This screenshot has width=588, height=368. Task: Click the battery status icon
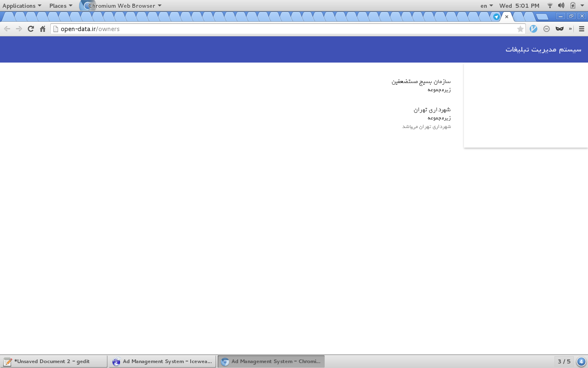573,6
